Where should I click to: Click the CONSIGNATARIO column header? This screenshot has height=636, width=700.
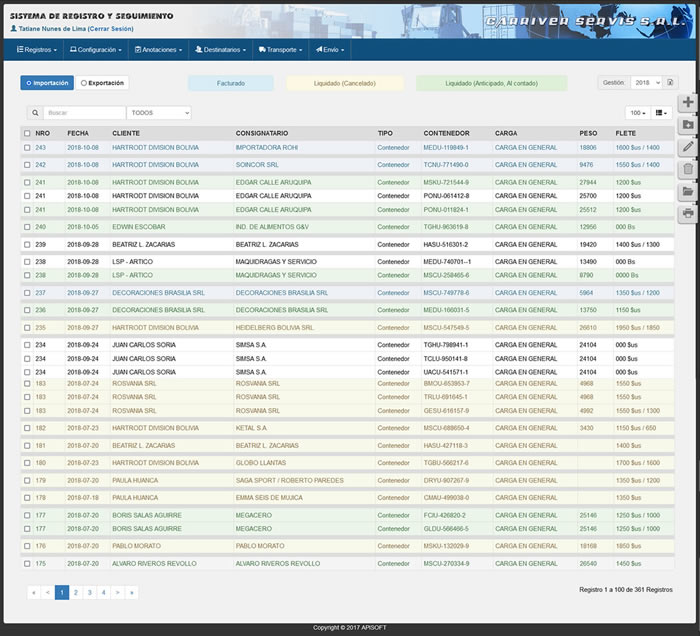[x=262, y=133]
